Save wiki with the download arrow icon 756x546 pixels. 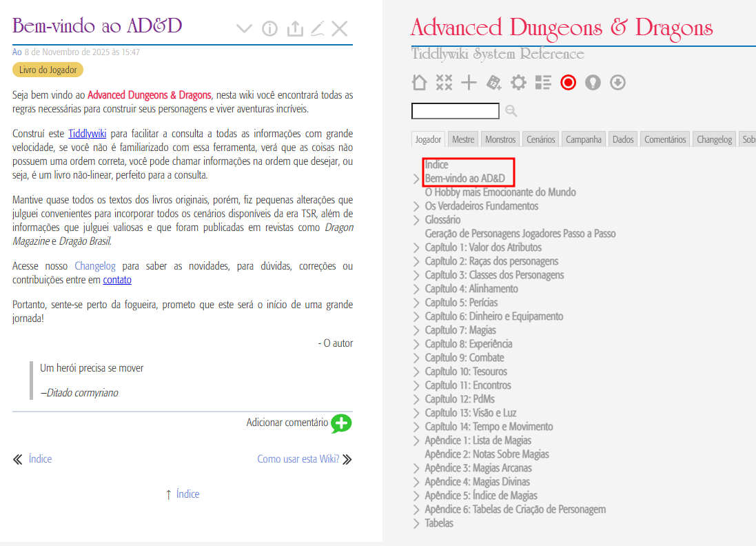(x=617, y=83)
